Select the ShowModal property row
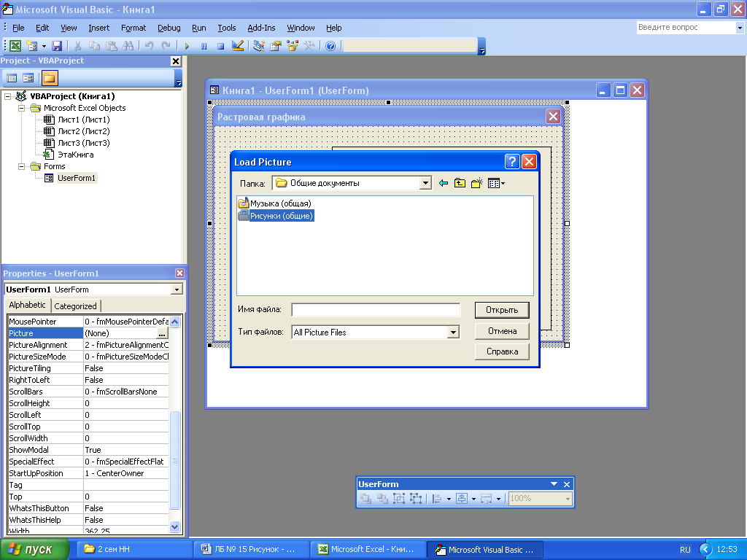This screenshot has width=747, height=560. 88,450
